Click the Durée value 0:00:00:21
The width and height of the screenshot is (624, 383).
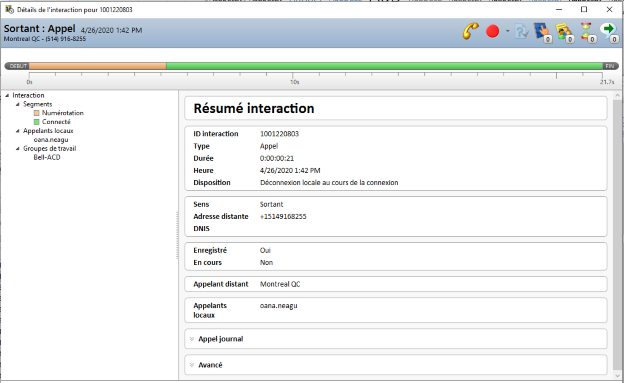coord(277,158)
